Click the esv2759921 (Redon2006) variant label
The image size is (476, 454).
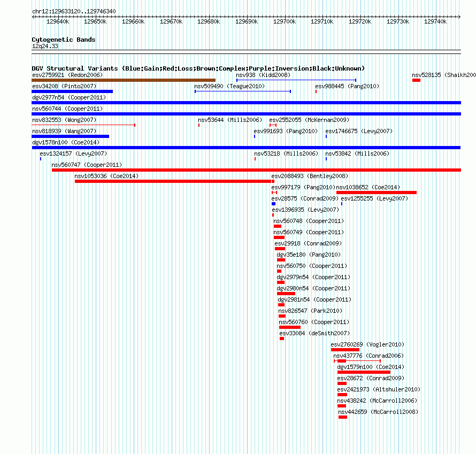(67, 75)
